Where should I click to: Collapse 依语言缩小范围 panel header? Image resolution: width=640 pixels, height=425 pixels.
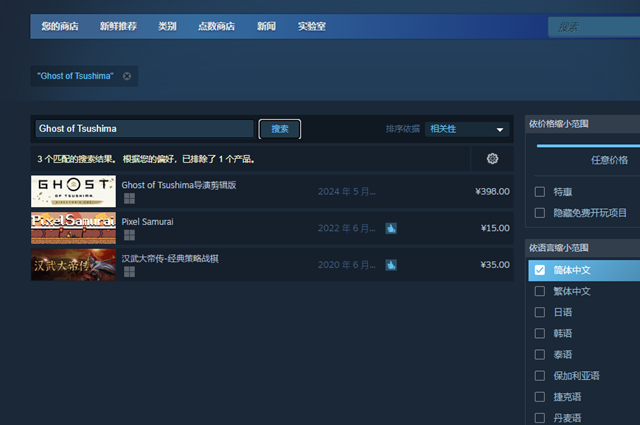click(x=582, y=248)
